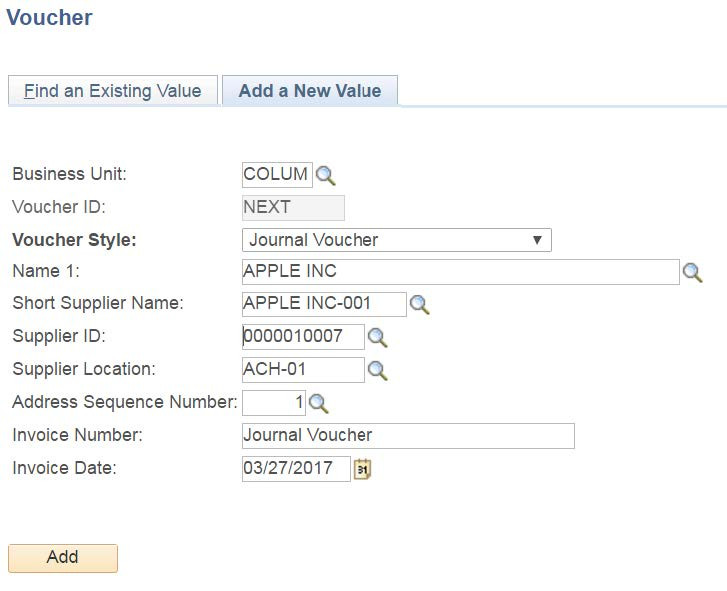The image size is (727, 591).
Task: Focus the Supplier ID input box
Action: pos(303,337)
